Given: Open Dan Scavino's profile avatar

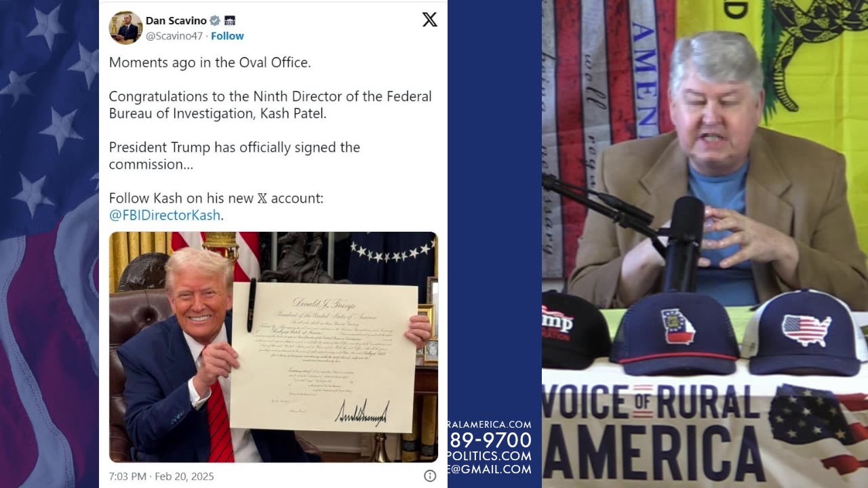Looking at the screenshot, I should pos(125,28).
